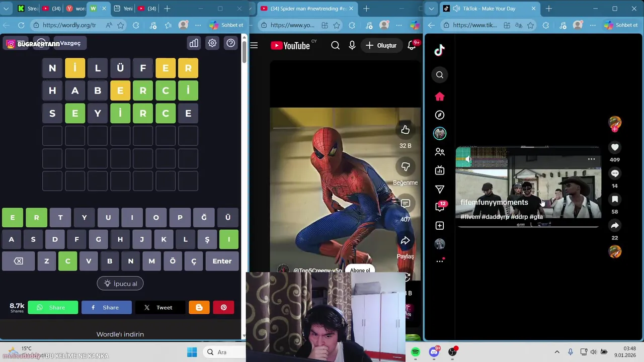Like the TikTok video (409 heart)
Screen dimensions: 644x362
615,147
